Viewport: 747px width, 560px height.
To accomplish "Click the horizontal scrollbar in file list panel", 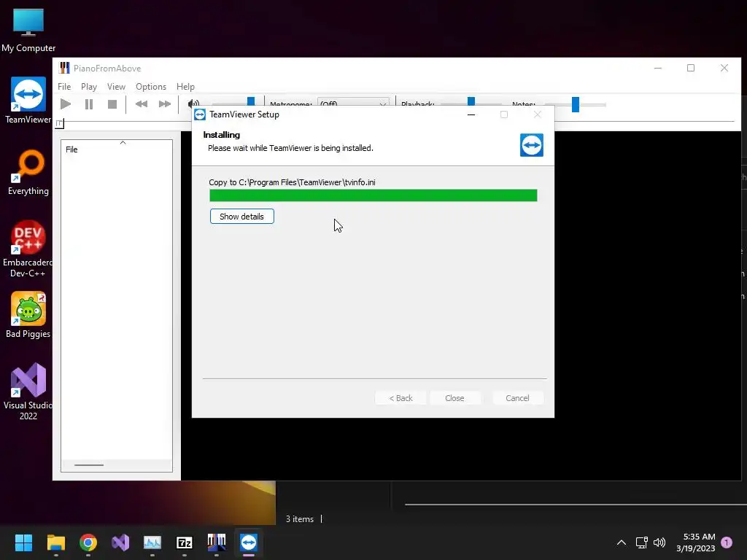I will click(x=89, y=464).
